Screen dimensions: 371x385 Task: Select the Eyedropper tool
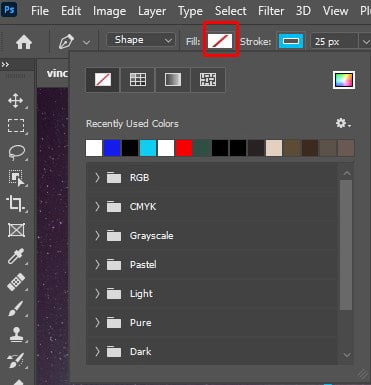pyautogui.click(x=16, y=256)
